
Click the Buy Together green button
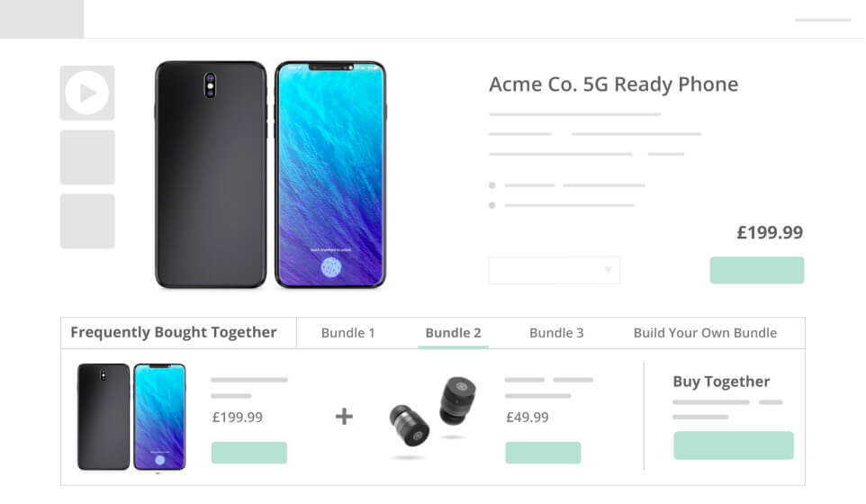click(734, 445)
